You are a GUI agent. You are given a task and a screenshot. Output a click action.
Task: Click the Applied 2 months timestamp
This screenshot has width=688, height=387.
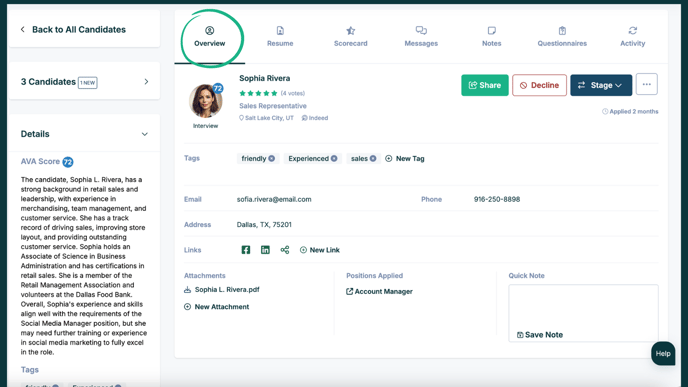[630, 111]
